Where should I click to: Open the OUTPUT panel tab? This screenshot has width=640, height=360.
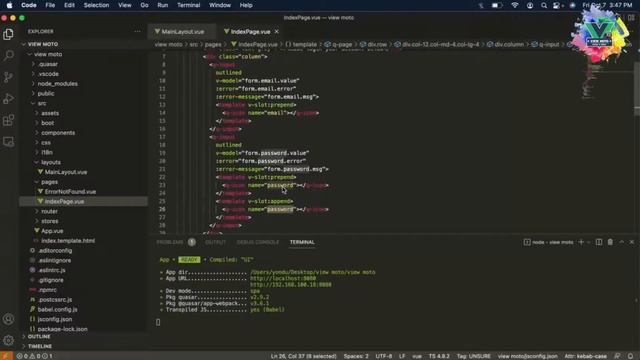pyautogui.click(x=216, y=242)
